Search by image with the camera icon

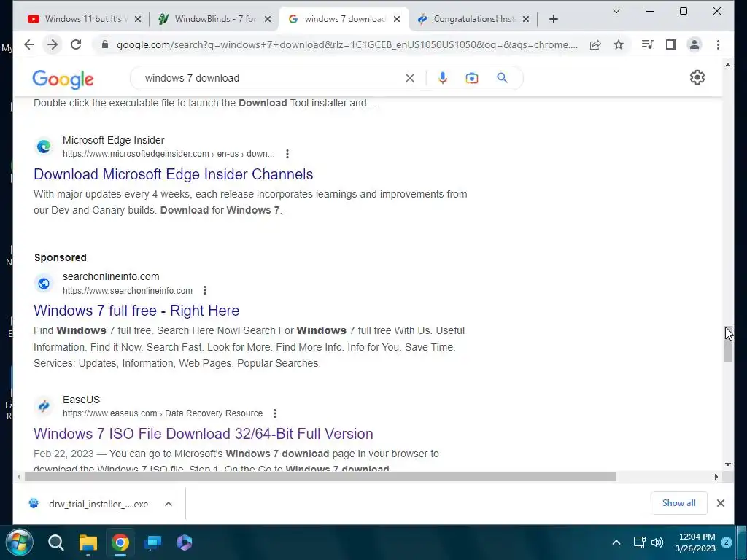[x=472, y=78]
